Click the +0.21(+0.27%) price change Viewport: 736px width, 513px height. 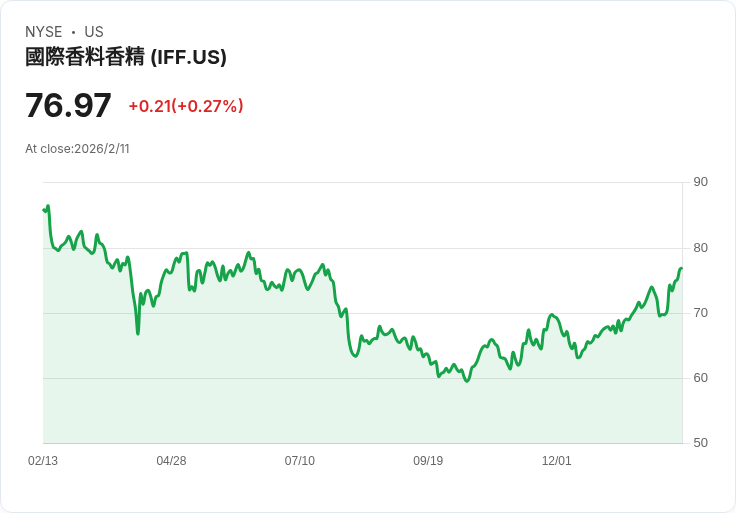click(x=186, y=106)
